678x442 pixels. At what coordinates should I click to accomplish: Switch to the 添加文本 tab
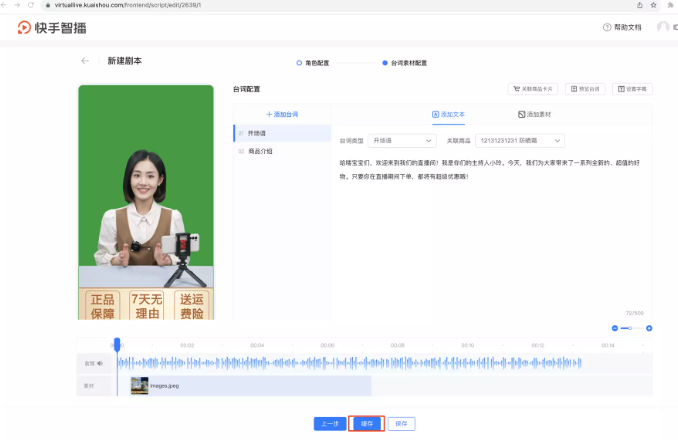pos(448,114)
